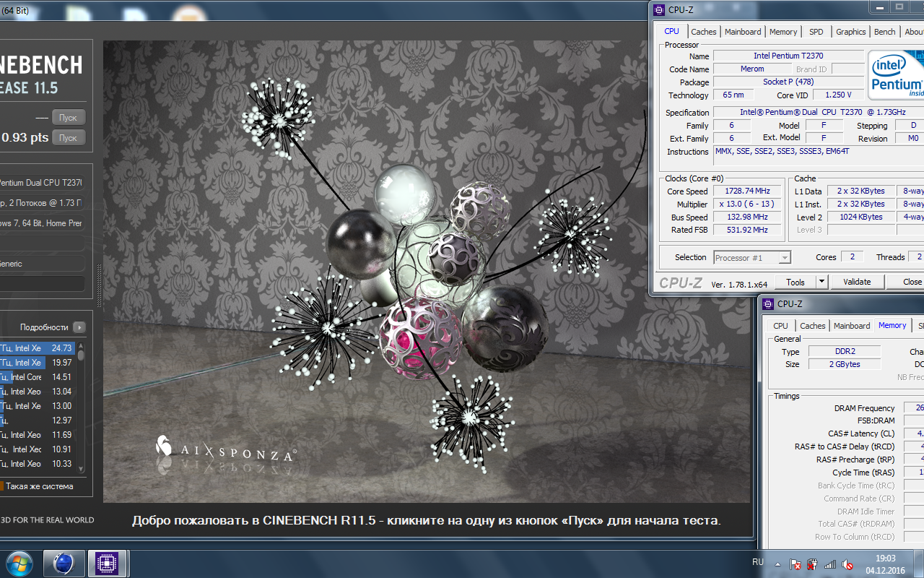924x578 pixels.
Task: Click the Package value Socket P (478)
Action: [x=788, y=82]
